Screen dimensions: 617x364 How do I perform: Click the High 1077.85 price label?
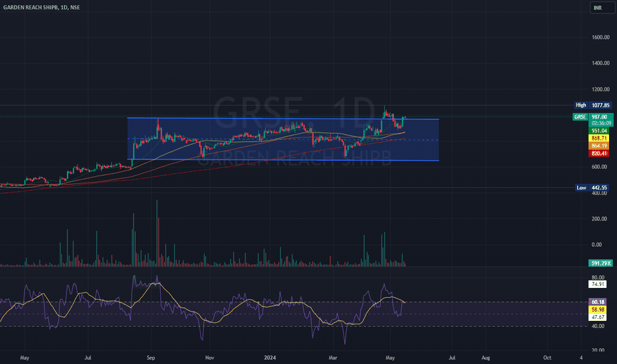point(593,105)
